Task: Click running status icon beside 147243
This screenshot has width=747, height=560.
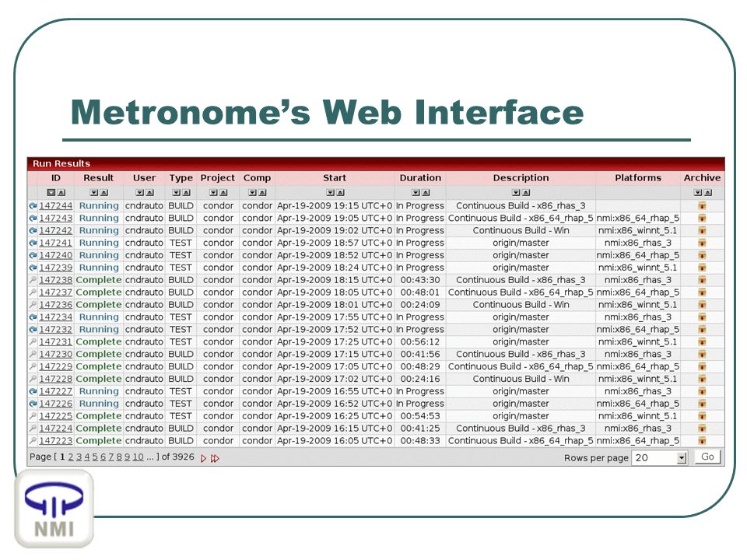Action: click(33, 219)
